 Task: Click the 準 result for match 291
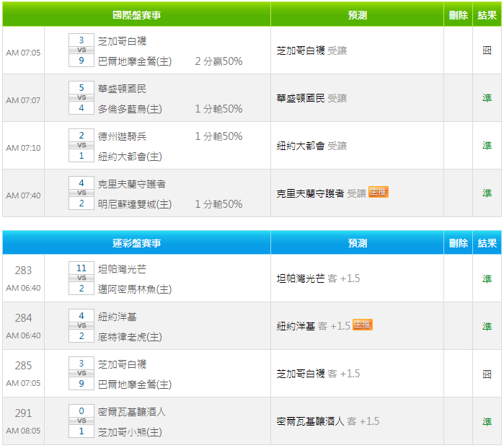487,421
